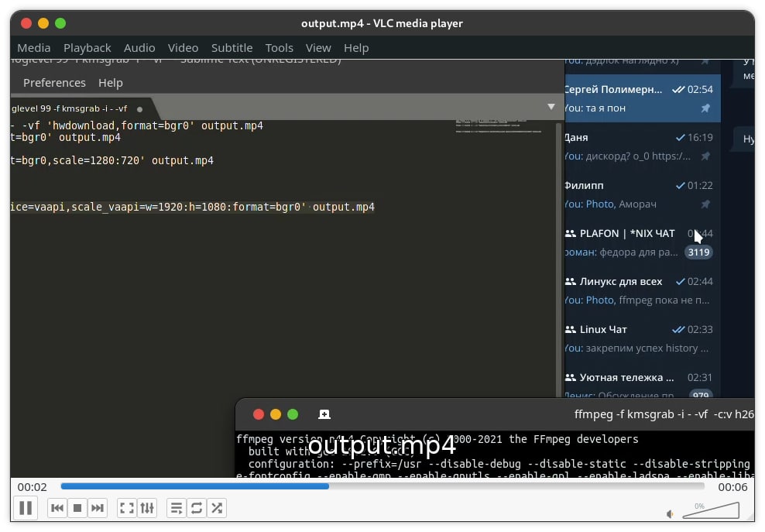Pause the video playback

click(26, 508)
